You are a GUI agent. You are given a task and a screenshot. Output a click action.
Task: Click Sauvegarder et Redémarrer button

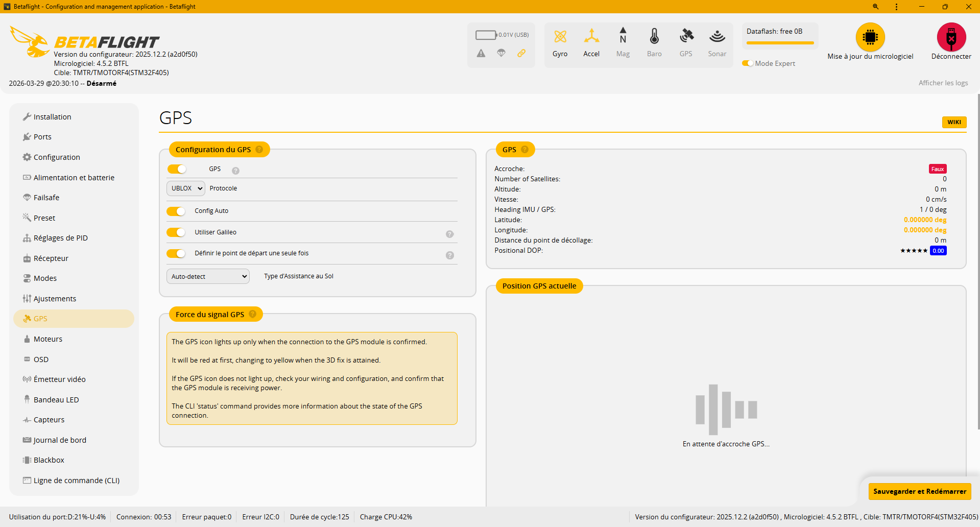[919, 491]
